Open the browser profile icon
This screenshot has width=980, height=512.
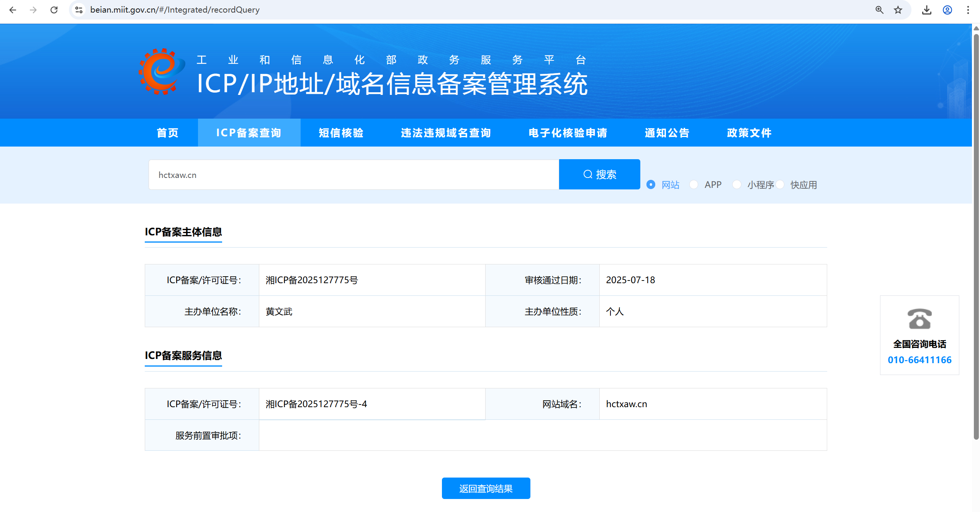pyautogui.click(x=947, y=10)
